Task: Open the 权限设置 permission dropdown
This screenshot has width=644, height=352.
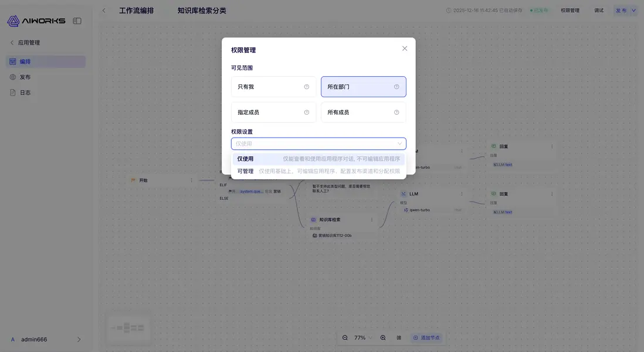Action: [x=318, y=143]
